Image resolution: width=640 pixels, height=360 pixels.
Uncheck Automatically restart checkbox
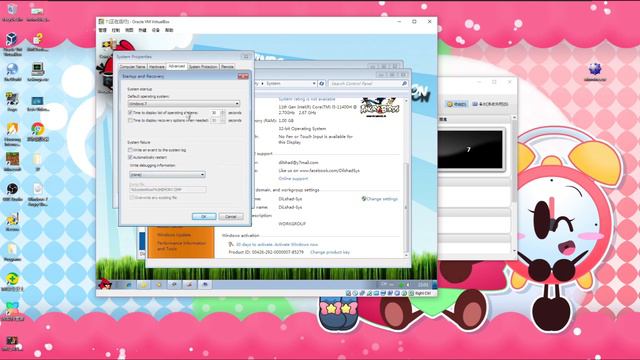click(130, 157)
